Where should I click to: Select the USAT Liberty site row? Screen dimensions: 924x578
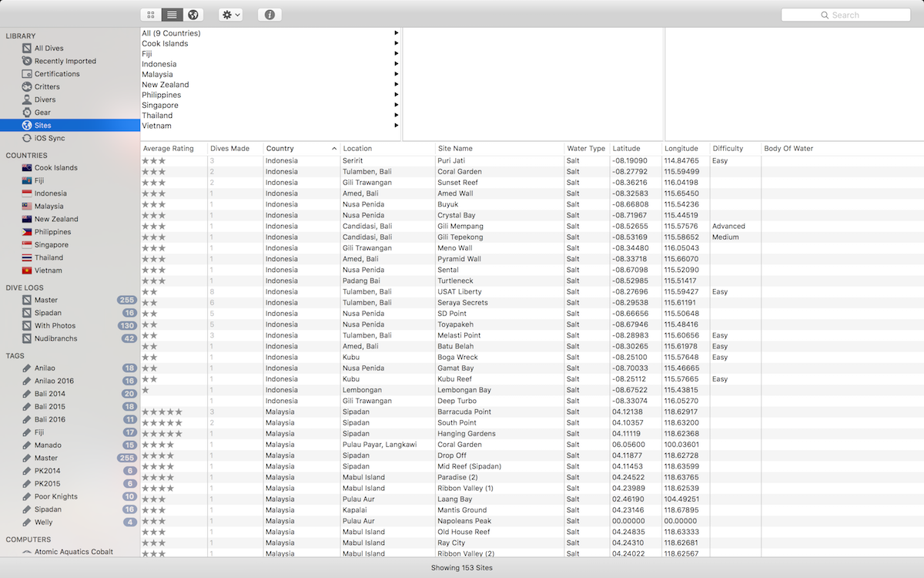(x=532, y=292)
